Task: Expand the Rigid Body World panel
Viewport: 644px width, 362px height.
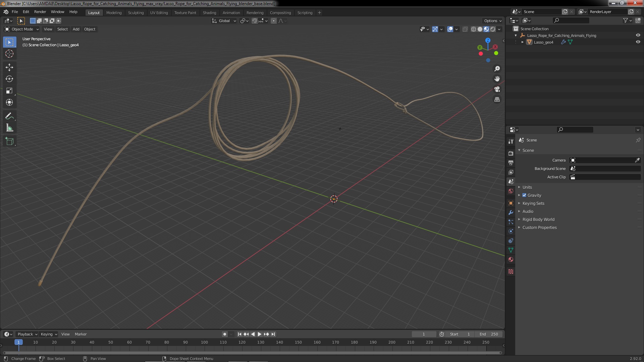Action: pos(538,220)
